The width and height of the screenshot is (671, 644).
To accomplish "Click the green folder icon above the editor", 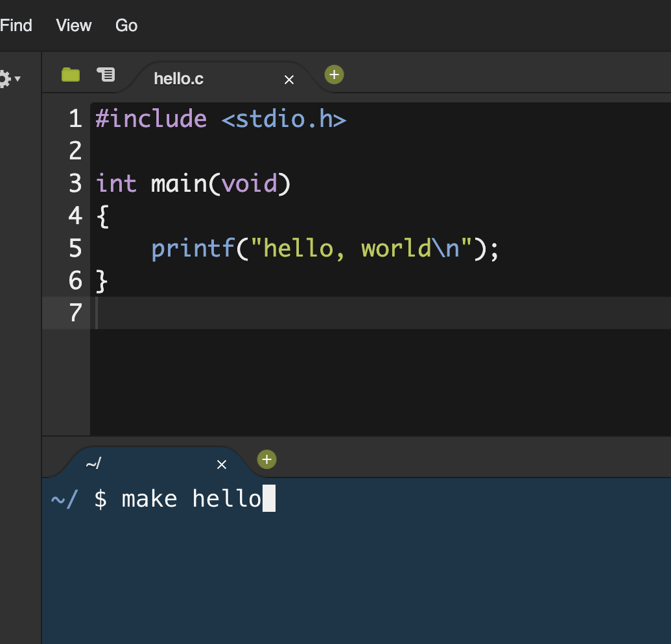I will coord(71,75).
